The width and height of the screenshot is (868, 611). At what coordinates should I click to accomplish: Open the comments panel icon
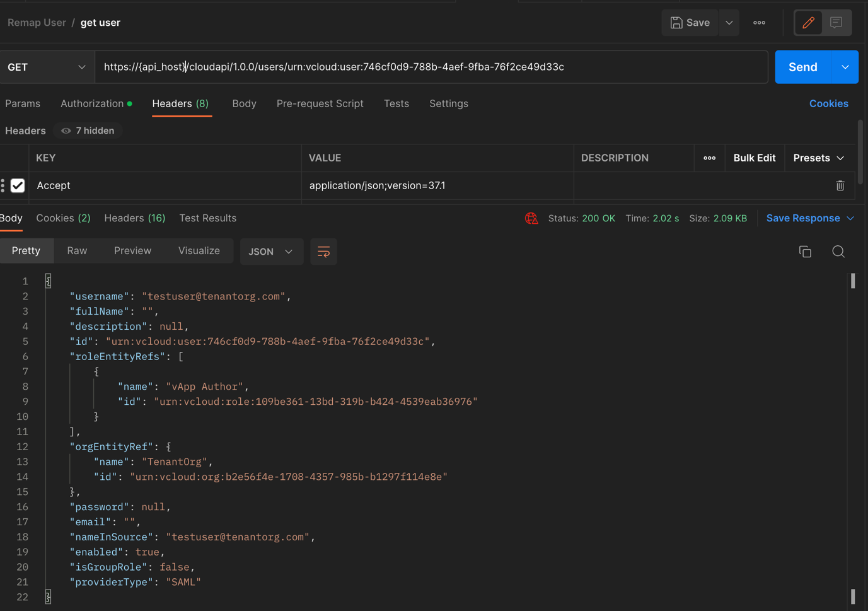(836, 23)
